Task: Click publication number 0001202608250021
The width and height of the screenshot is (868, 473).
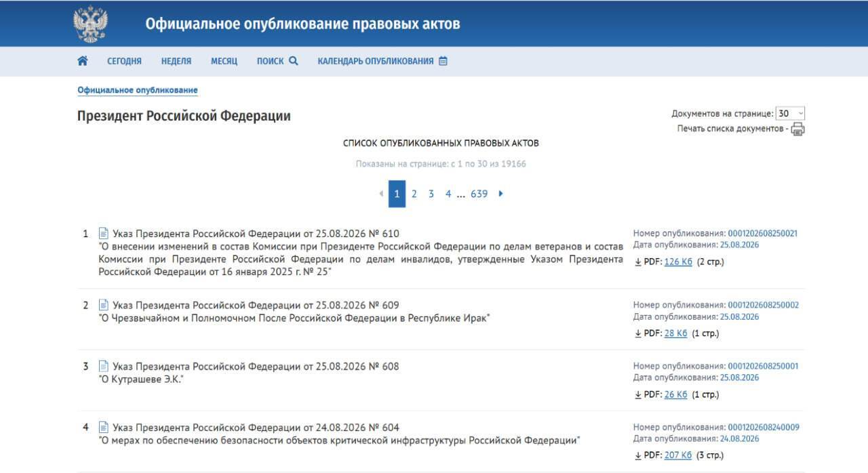Action: click(x=763, y=233)
